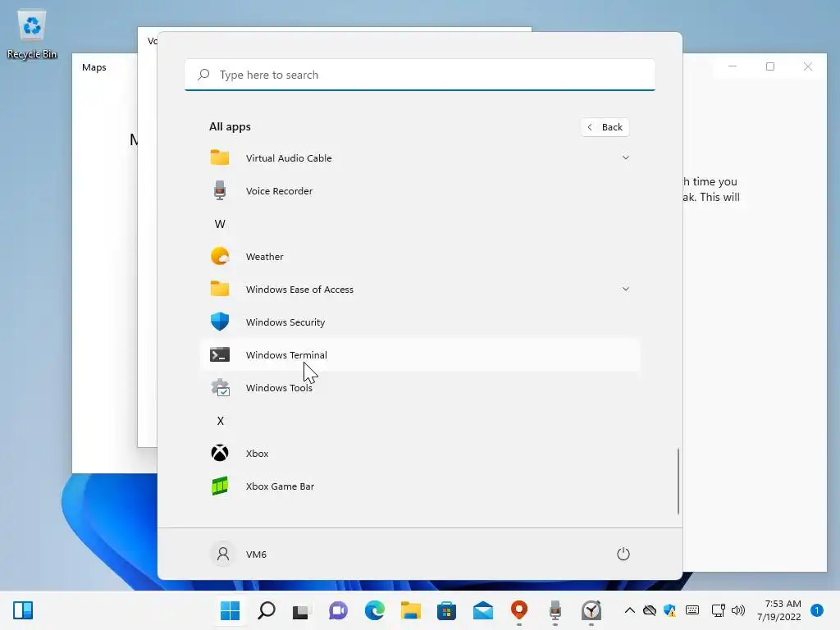
Task: Click the Windows Security tray icon
Action: [x=669, y=610]
